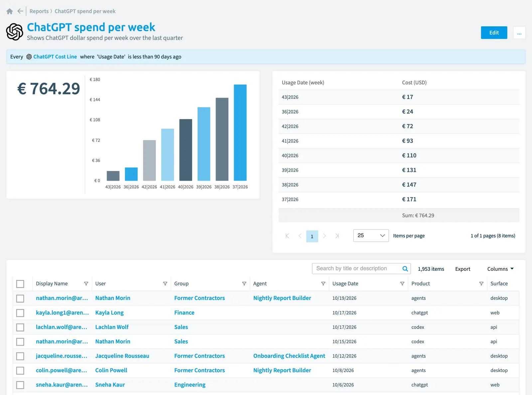This screenshot has width=532, height=395.
Task: Check the Jacqueline Rousseau row checkbox
Action: tap(20, 356)
